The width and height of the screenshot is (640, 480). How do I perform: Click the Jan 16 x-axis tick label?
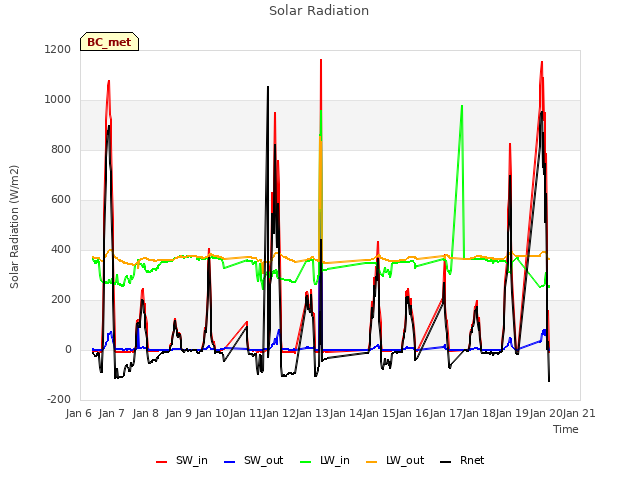pyautogui.click(x=412, y=414)
